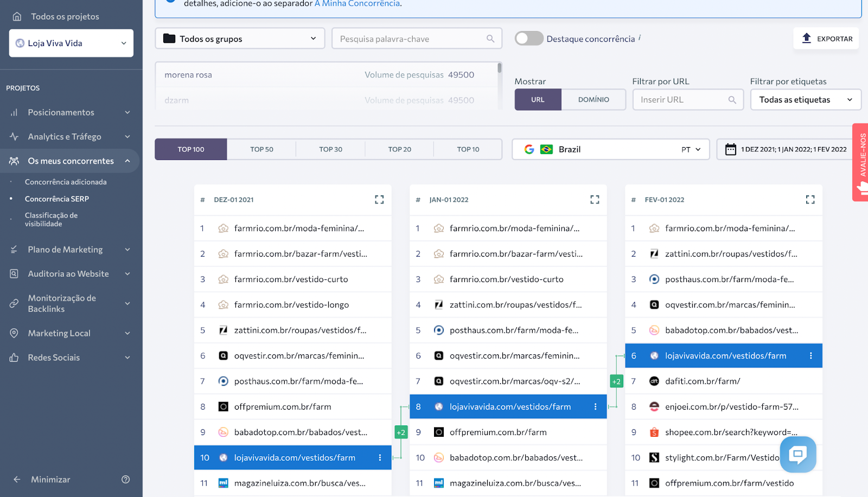This screenshot has width=868, height=497.
Task: Click the calendar date range icon
Action: (731, 149)
